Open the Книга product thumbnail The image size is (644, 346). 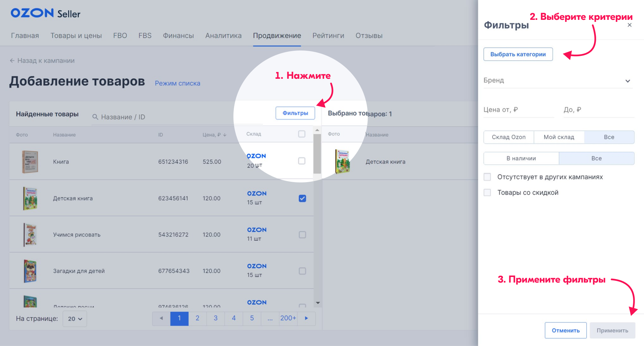(30, 162)
